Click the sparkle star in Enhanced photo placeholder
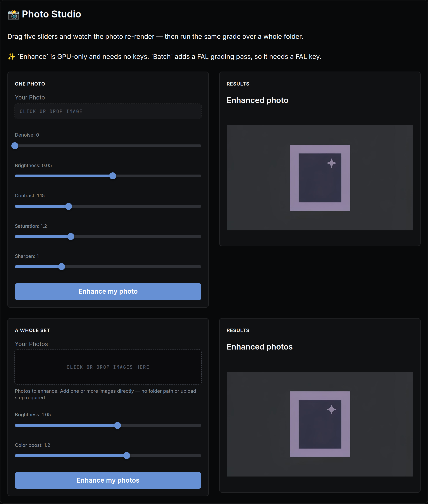 point(331,163)
